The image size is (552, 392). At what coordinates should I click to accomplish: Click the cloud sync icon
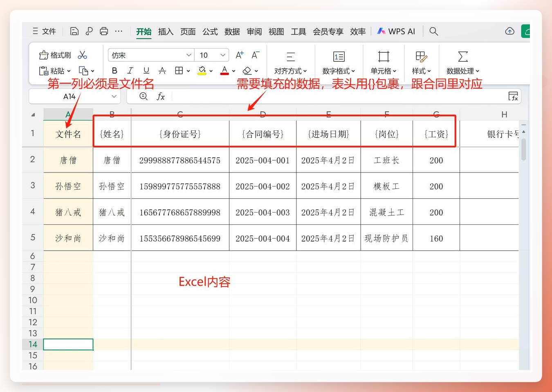pos(509,31)
